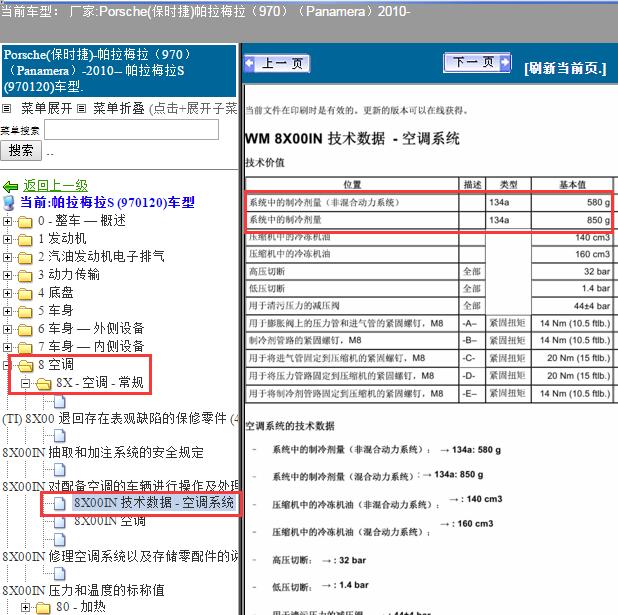The height and width of the screenshot is (615, 618).
Task: Click current vehicle icon beside 当前:帕拉梅拉S
Action: click(x=9, y=202)
